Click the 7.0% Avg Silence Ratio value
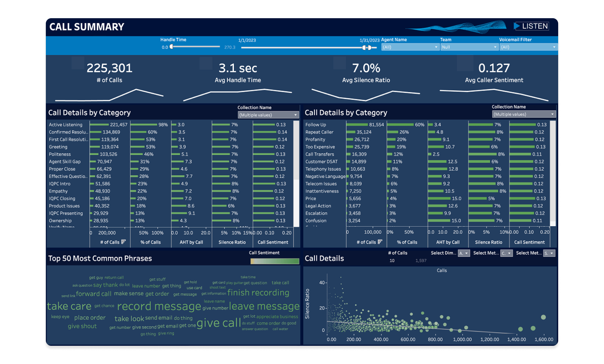The image size is (604, 364). pyautogui.click(x=366, y=68)
